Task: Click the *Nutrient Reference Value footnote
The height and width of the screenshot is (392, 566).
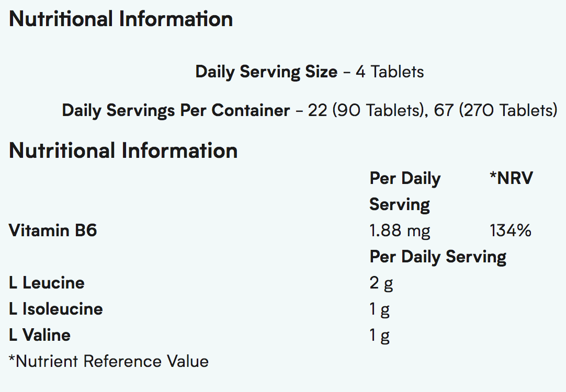Action: point(109,361)
